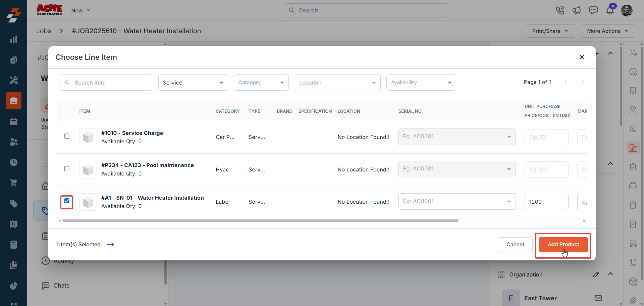
Task: Click unit cost field for Pool maintenance
Action: (546, 169)
